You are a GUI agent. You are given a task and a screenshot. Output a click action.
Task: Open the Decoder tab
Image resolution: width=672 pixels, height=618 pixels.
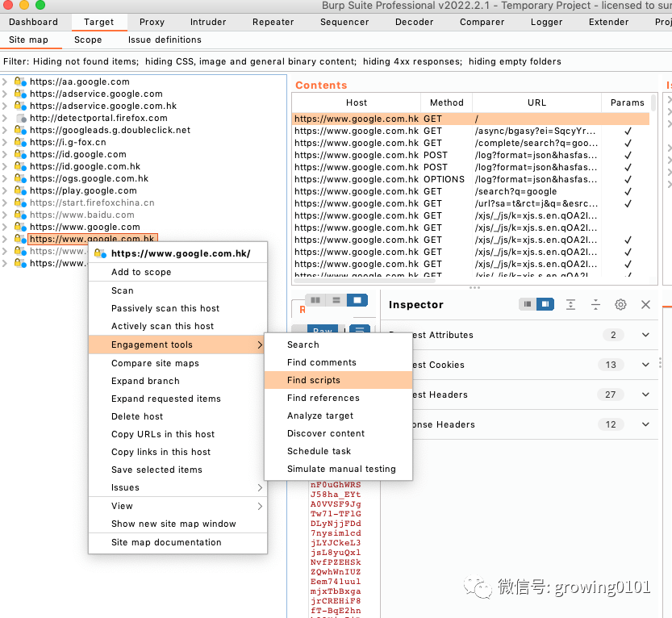point(414,22)
